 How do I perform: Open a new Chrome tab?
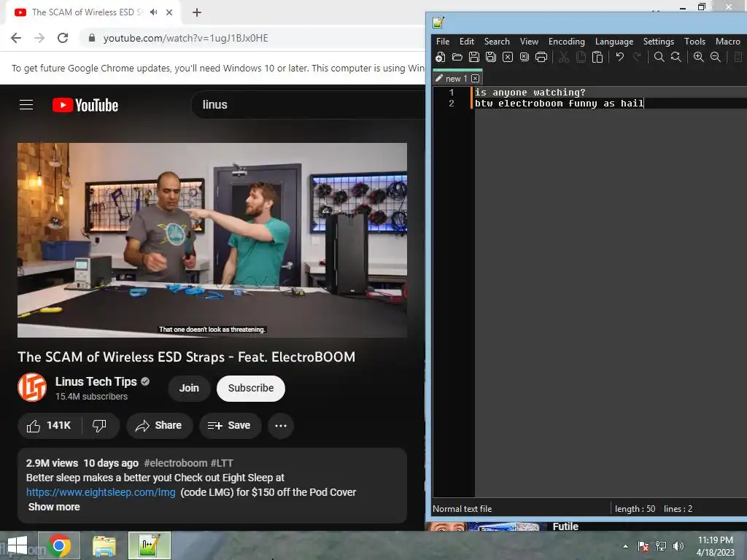tap(197, 12)
